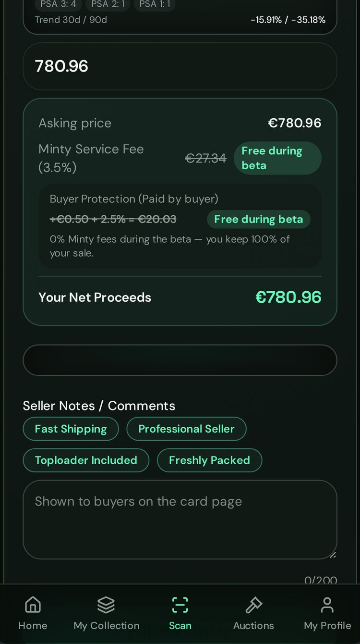Select the PSA 3: 4 chip
Screen dimensions: 360x644
click(x=59, y=4)
